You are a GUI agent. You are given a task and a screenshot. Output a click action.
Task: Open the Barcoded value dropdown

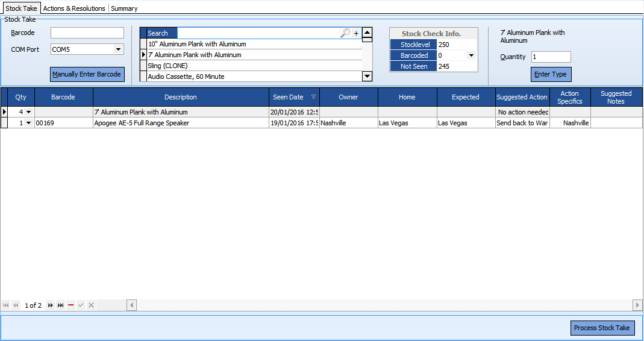coord(471,55)
